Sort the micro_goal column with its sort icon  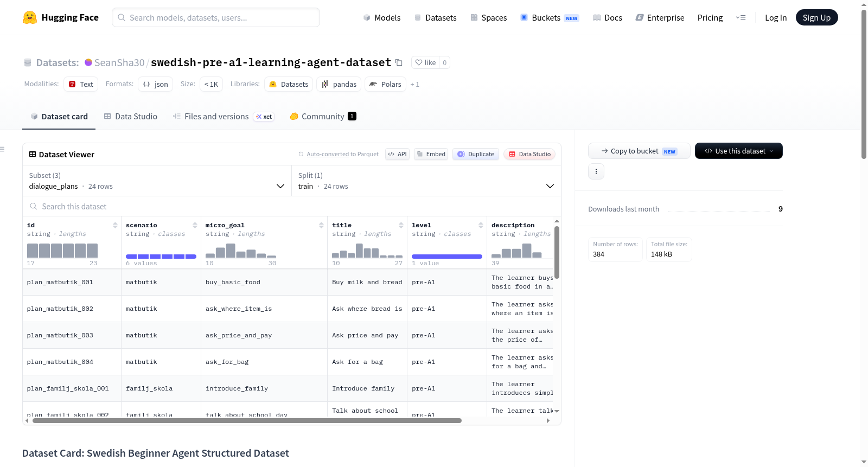click(321, 225)
